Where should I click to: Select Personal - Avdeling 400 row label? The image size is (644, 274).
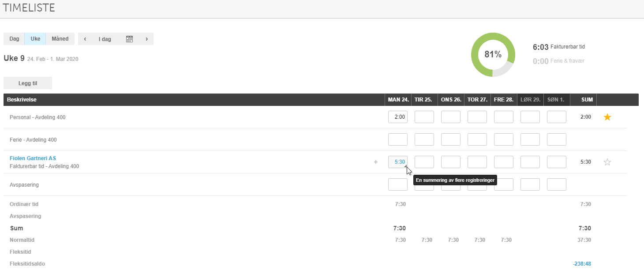pos(37,117)
